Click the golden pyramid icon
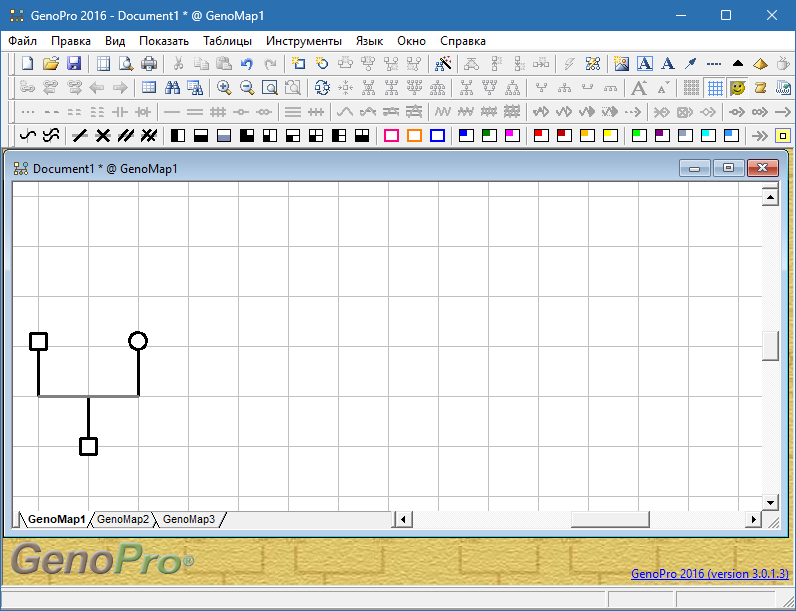The height and width of the screenshot is (611, 796). [760, 63]
